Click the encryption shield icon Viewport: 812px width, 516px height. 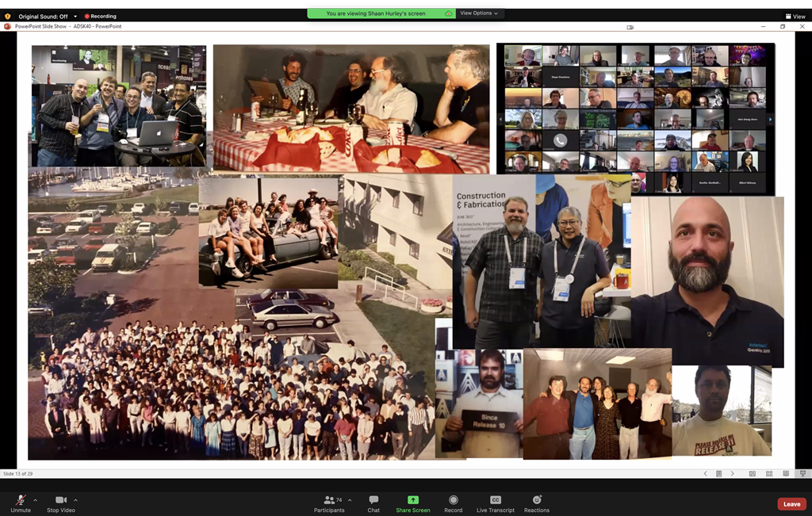(9, 16)
